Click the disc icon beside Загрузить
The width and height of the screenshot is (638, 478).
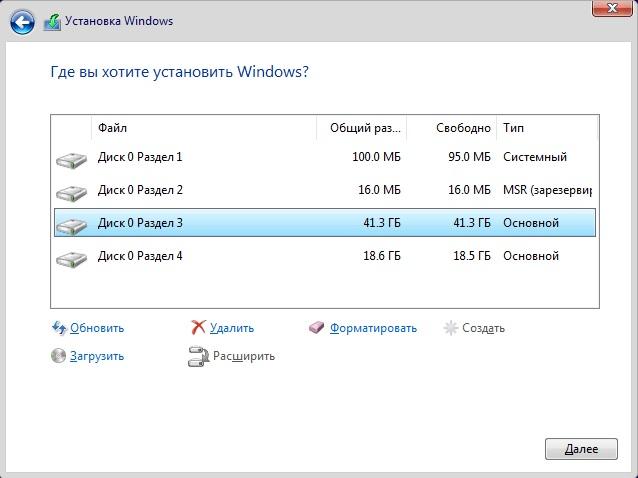tap(59, 356)
